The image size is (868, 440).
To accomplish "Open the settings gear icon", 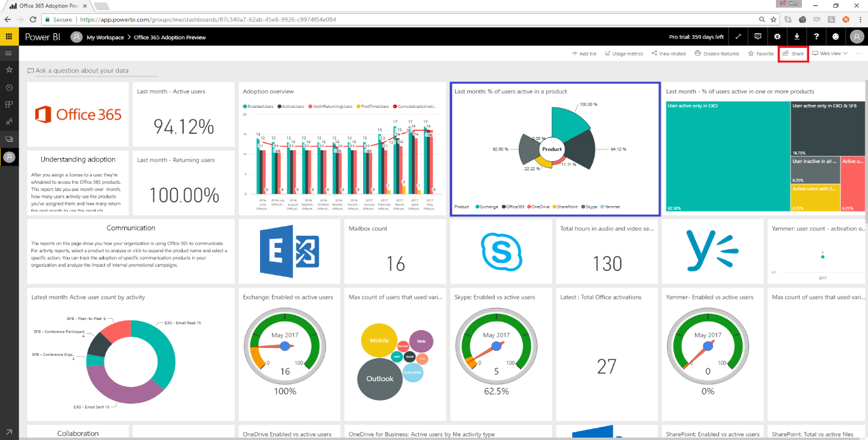I will 777,36.
